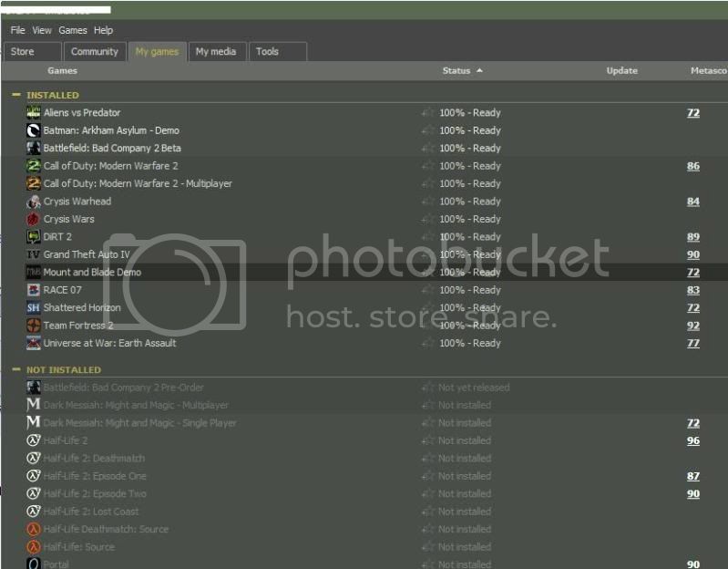The image size is (728, 569).
Task: Open the Help menu
Action: point(103,30)
